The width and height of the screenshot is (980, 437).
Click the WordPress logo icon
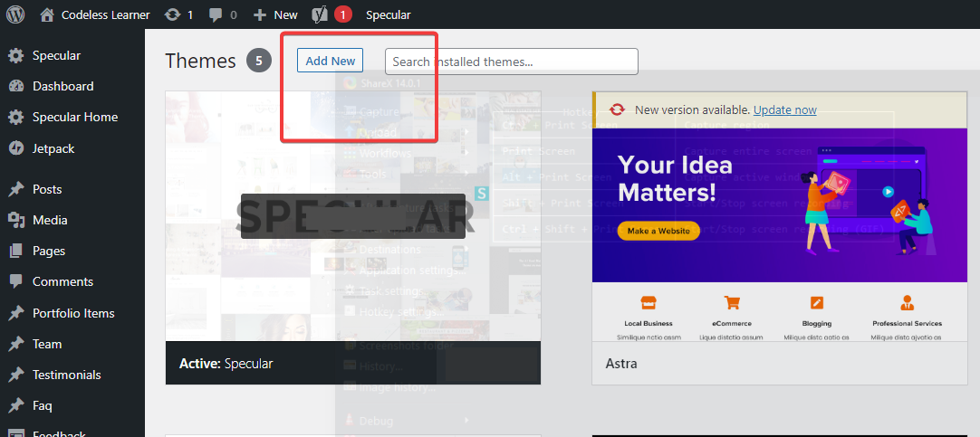(15, 14)
